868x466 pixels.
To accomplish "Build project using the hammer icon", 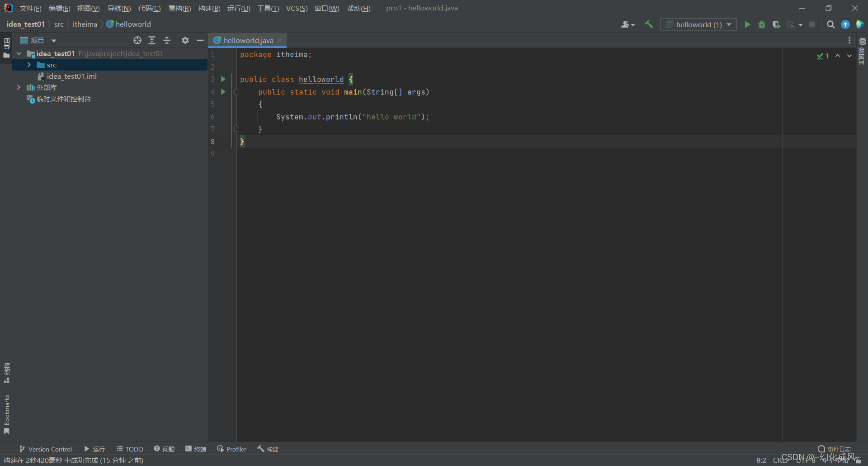I will [x=649, y=24].
